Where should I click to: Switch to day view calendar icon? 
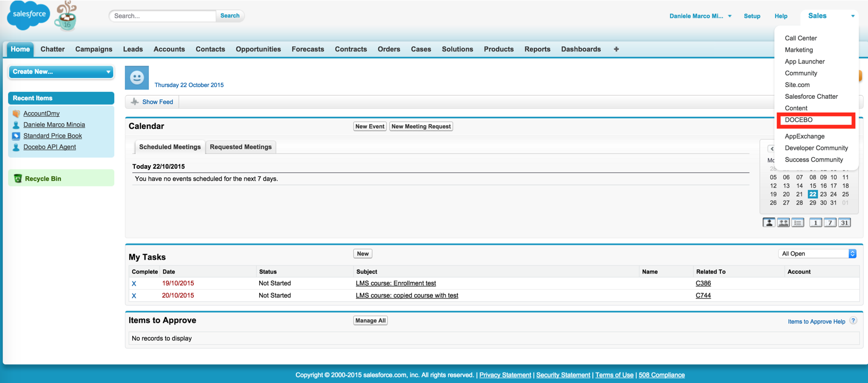[815, 223]
